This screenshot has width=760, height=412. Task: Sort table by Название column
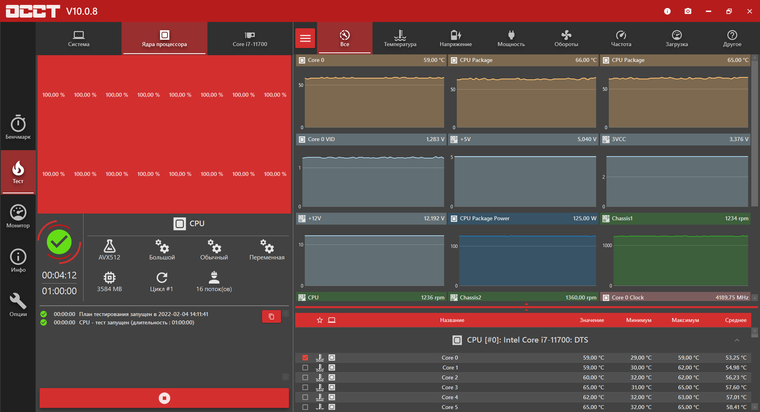tap(452, 320)
